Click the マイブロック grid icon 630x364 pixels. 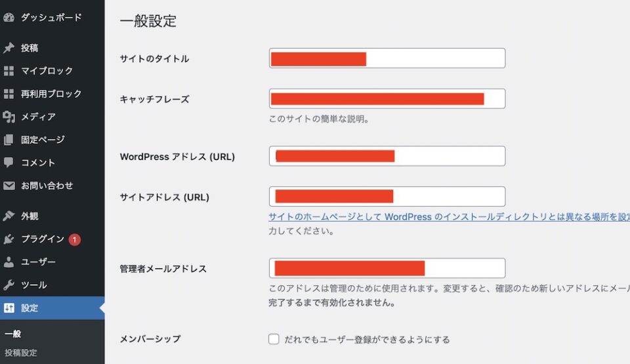9,71
